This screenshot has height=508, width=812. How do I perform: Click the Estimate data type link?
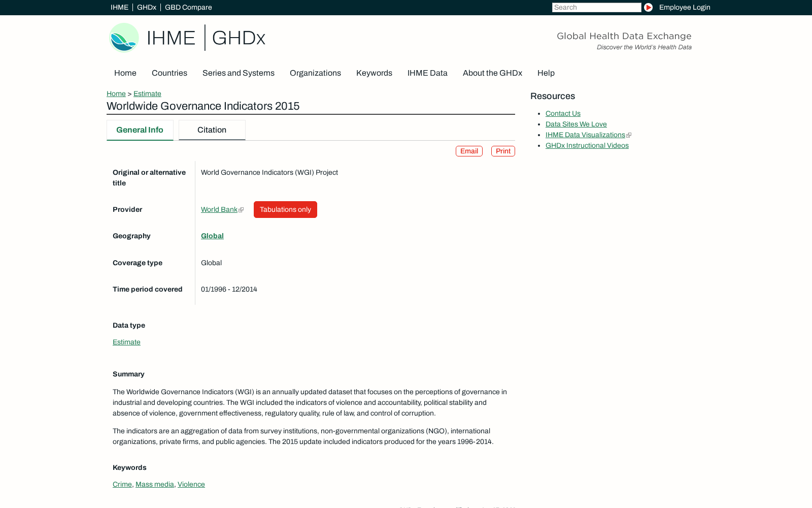126,342
